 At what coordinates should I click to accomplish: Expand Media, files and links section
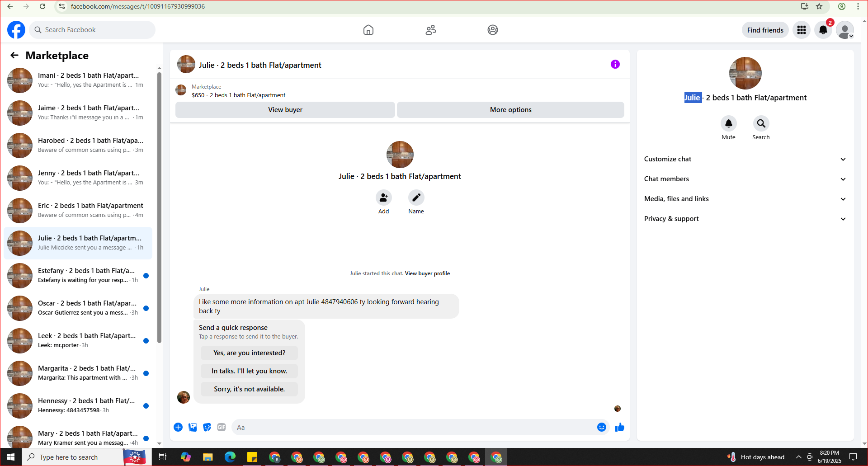pyautogui.click(x=745, y=199)
